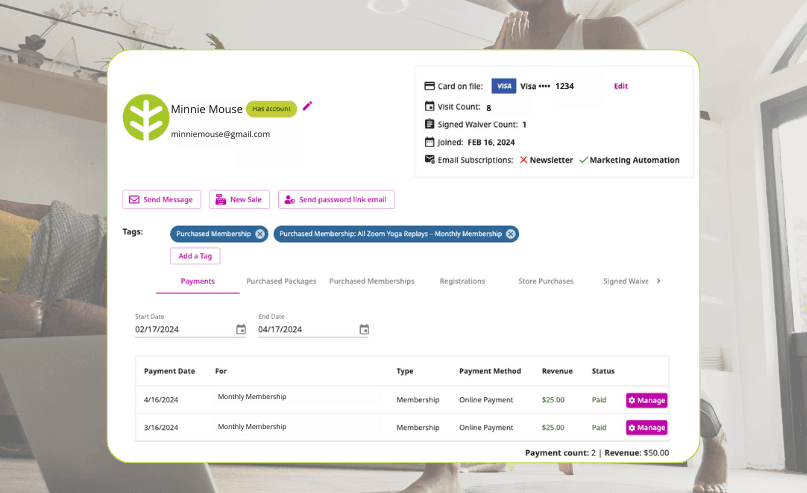Go to Store Purchases tab

pos(546,281)
